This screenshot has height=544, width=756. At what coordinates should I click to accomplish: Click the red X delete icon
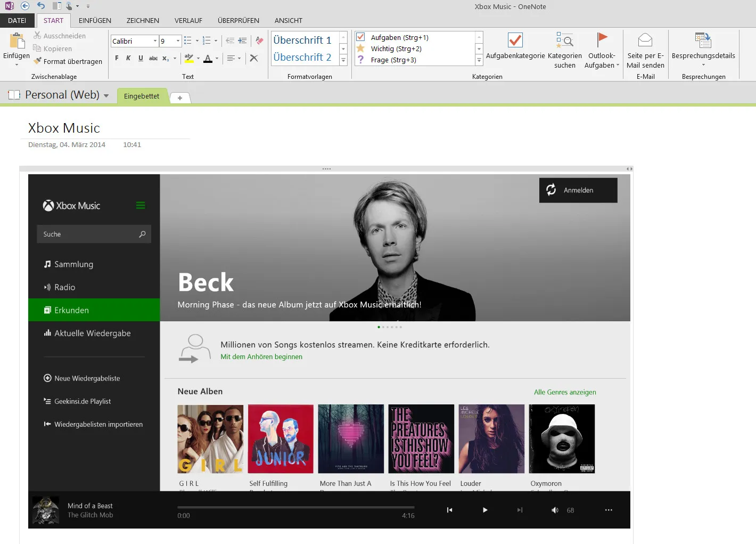tap(254, 58)
